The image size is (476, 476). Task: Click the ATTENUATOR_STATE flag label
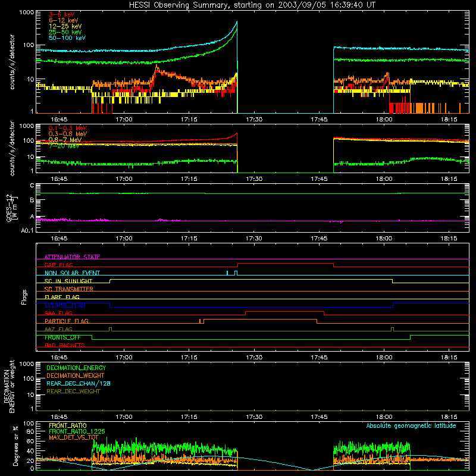pos(72,257)
